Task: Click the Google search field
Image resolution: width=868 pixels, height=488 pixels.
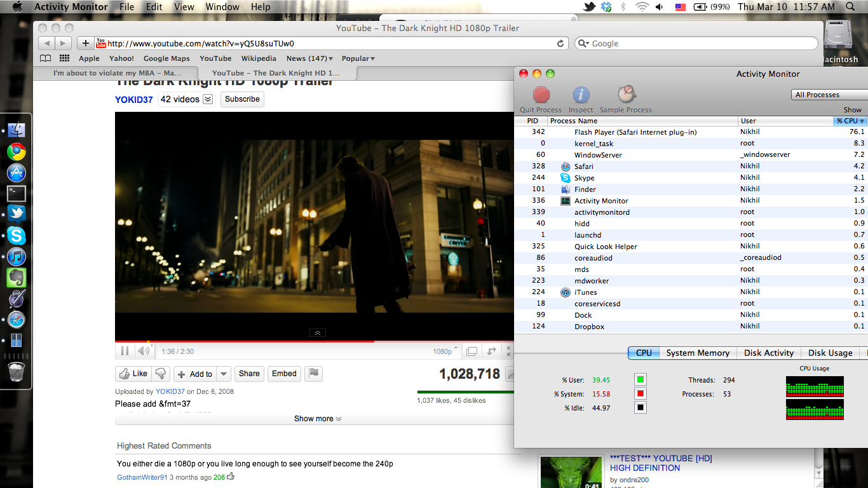Action: coord(696,43)
